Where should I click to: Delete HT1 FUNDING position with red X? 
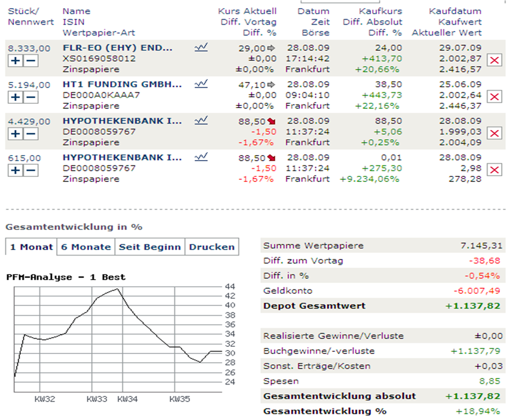click(x=494, y=97)
